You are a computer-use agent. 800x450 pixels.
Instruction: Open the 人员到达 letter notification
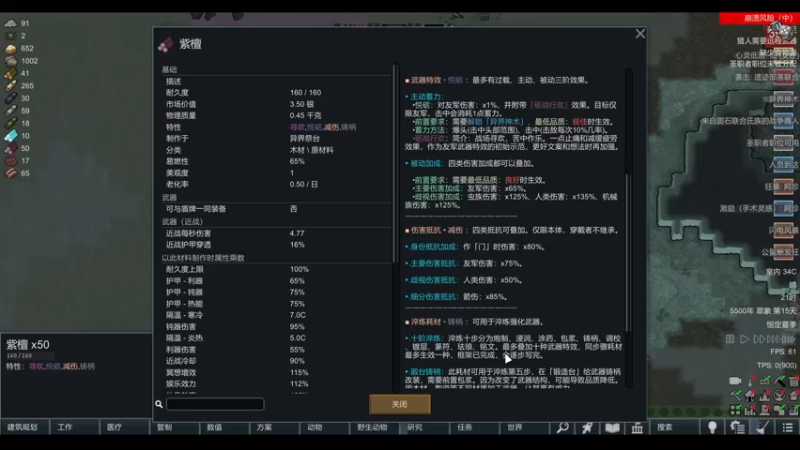pyautogui.click(x=783, y=164)
